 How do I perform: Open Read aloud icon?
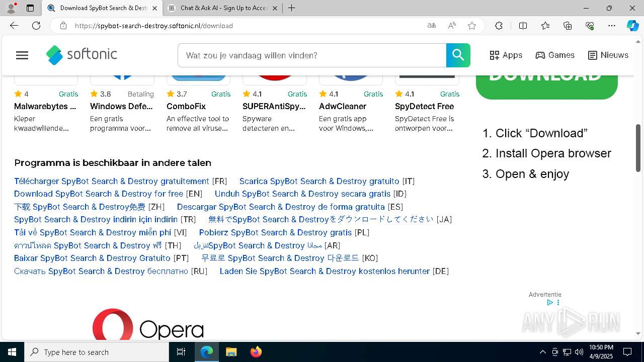452,26
